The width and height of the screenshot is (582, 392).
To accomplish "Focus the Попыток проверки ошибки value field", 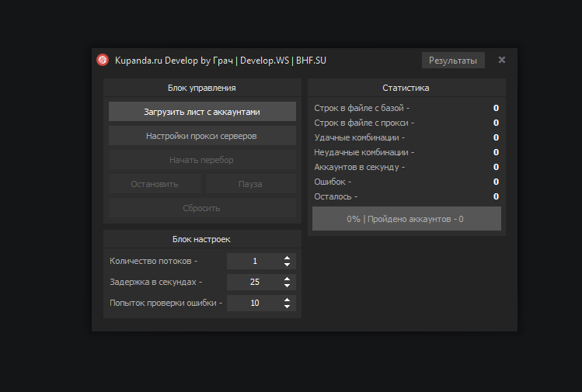I will tap(255, 303).
